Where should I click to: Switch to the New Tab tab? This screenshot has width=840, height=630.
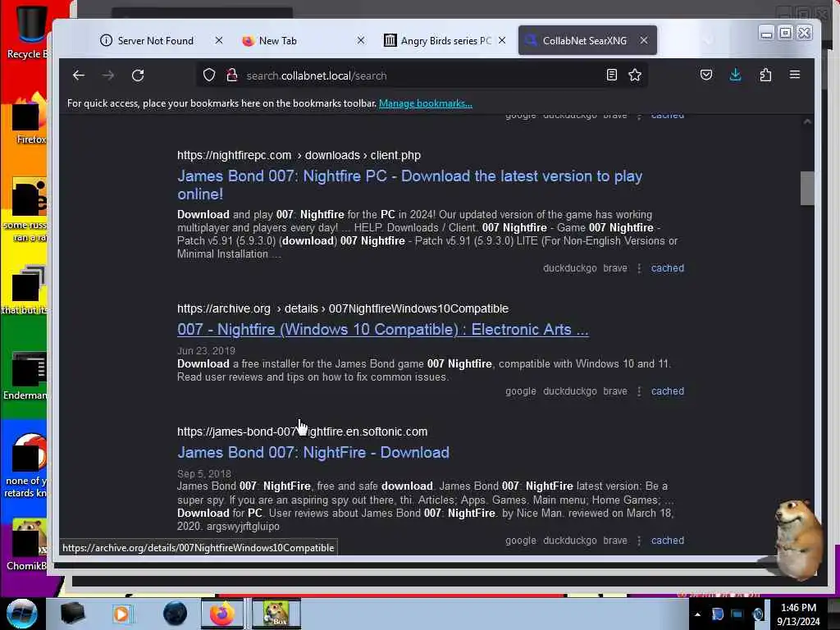click(x=277, y=41)
